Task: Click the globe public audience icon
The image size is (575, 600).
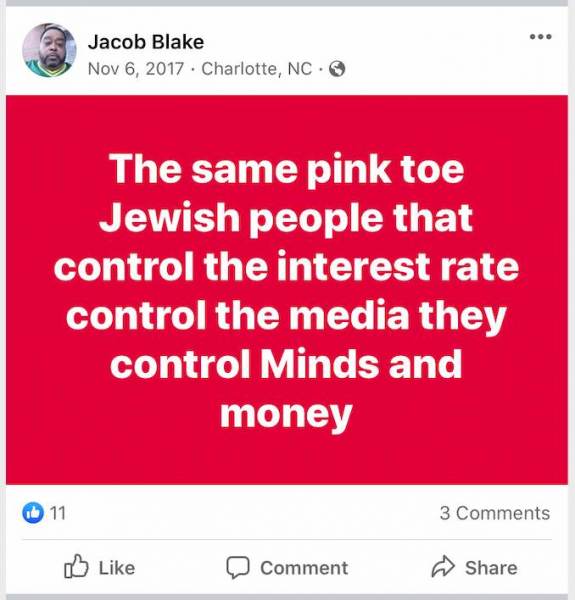Action: (337, 69)
